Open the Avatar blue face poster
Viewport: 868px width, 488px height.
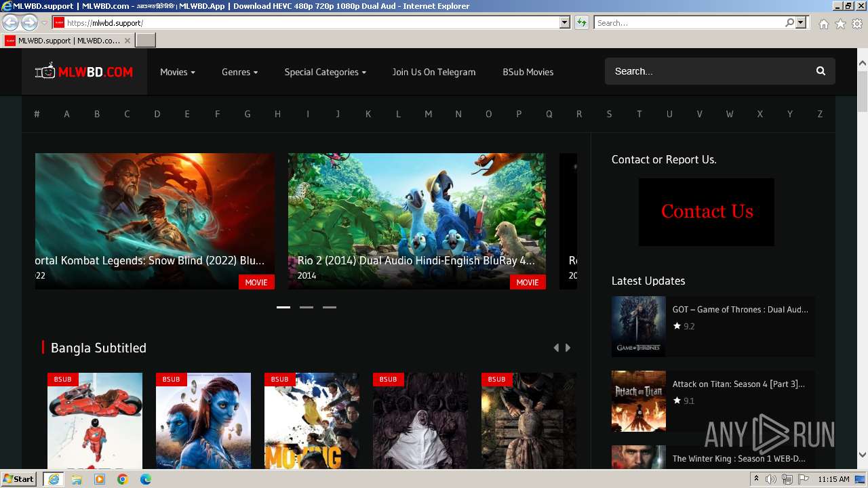[x=203, y=421]
